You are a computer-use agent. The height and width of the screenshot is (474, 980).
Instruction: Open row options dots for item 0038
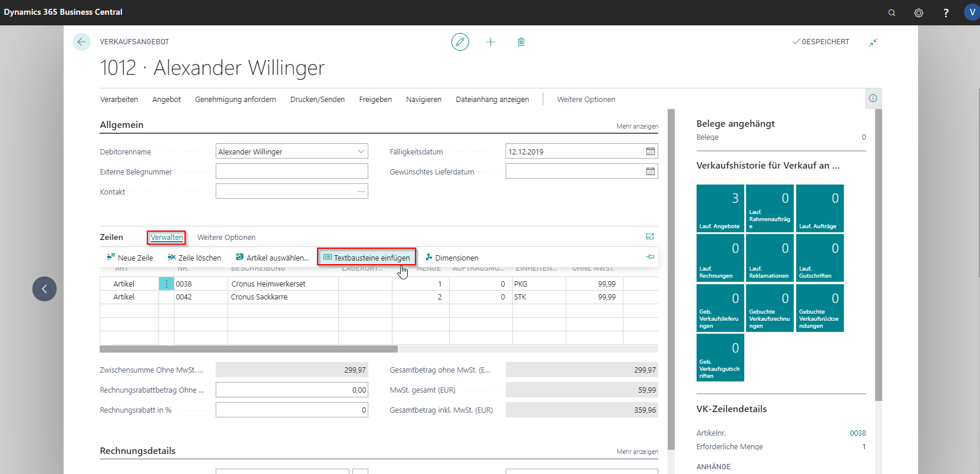166,284
